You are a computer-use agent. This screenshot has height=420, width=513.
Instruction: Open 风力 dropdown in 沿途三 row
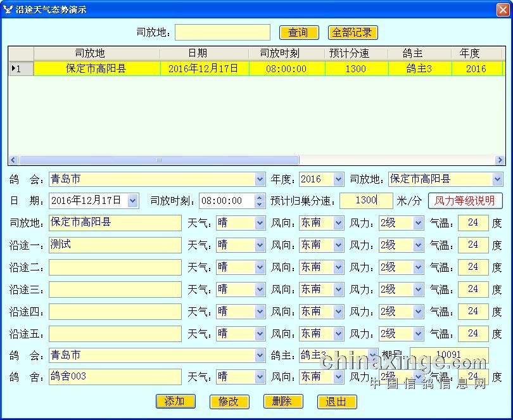418,290
